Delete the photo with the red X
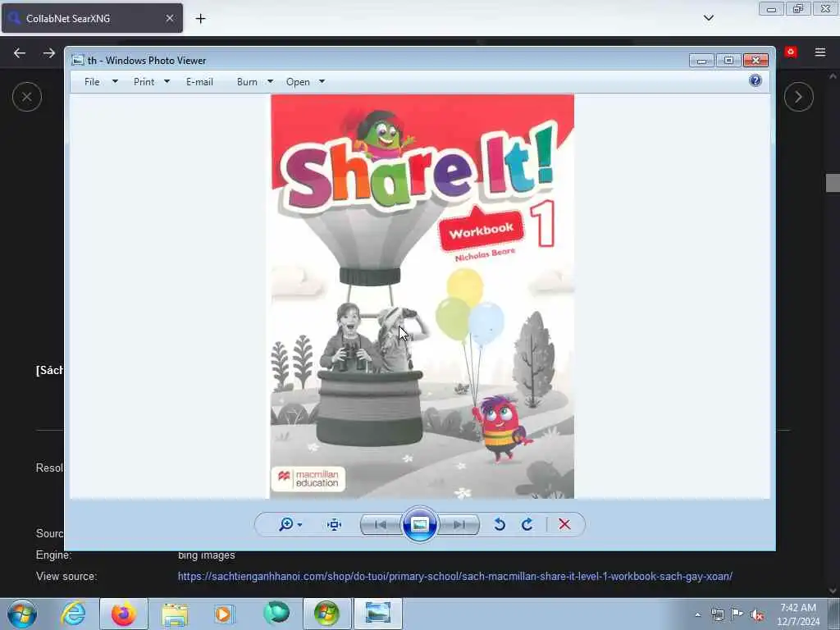 pyautogui.click(x=564, y=524)
